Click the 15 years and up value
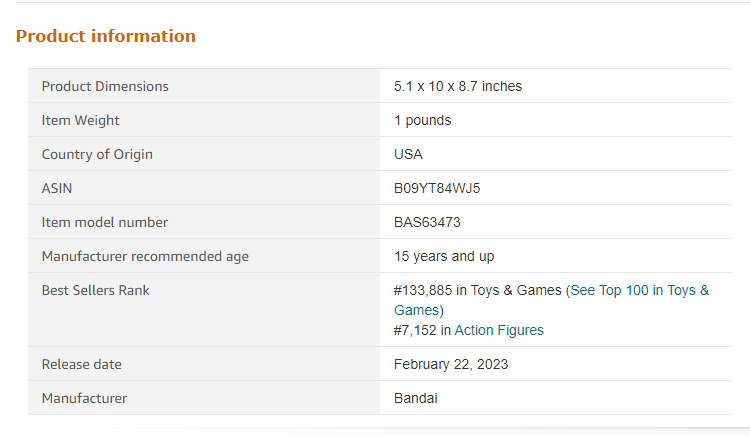 click(x=444, y=256)
